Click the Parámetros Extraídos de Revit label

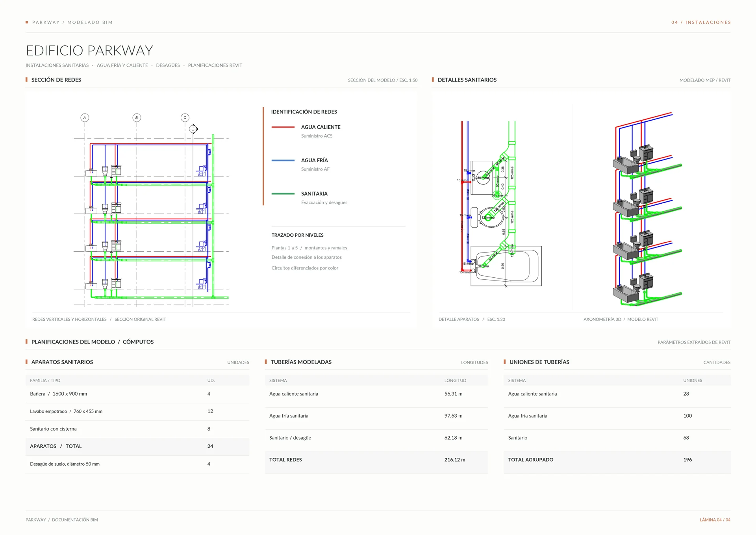point(694,342)
